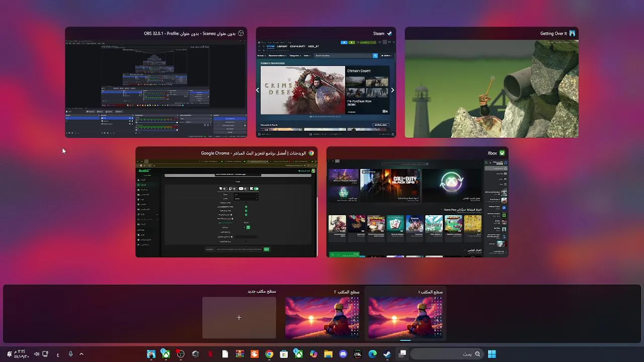This screenshot has height=362, width=644.
Task: Open the notifications bell tray icon
Action: (x=9, y=354)
